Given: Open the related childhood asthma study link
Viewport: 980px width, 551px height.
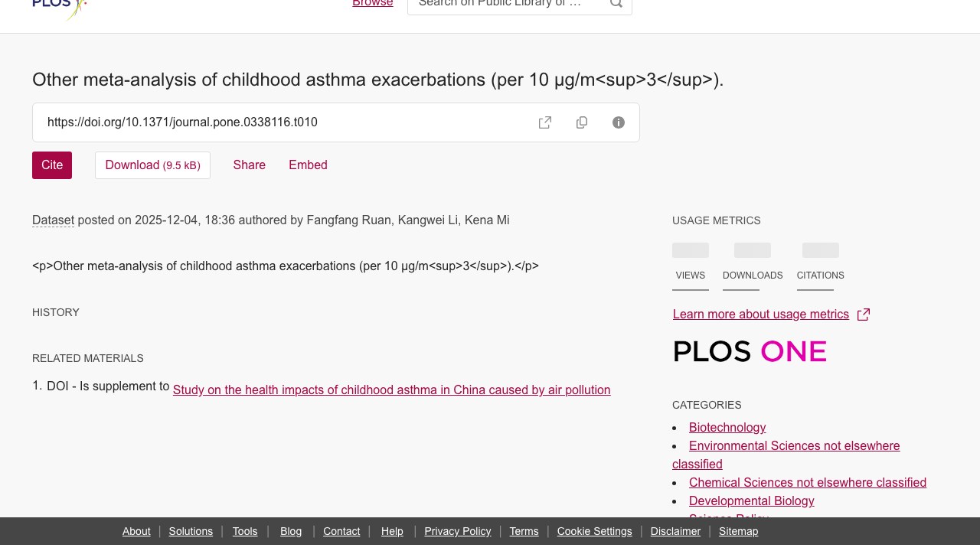Looking at the screenshot, I should [x=391, y=390].
